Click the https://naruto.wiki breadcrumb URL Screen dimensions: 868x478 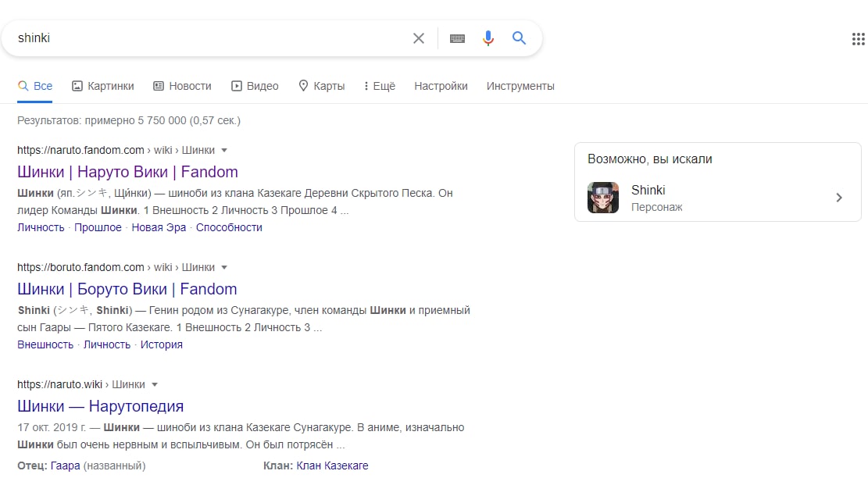coord(60,385)
